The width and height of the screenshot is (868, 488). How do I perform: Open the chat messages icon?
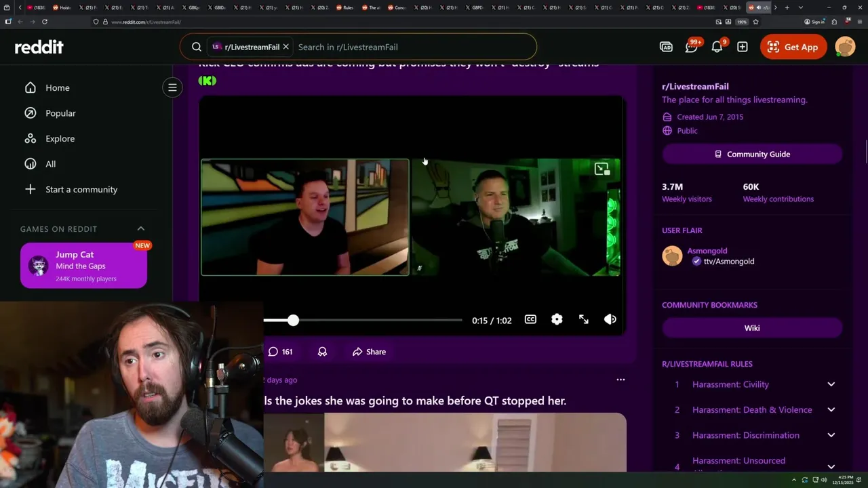click(692, 46)
